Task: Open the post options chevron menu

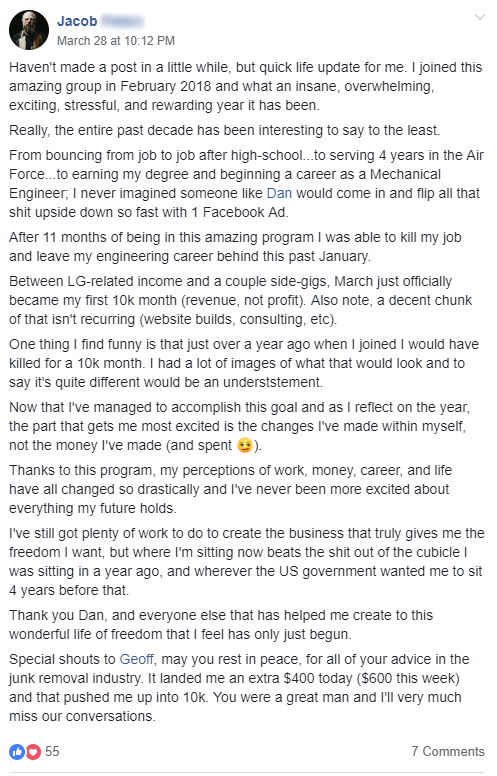Action: pyautogui.click(x=479, y=18)
